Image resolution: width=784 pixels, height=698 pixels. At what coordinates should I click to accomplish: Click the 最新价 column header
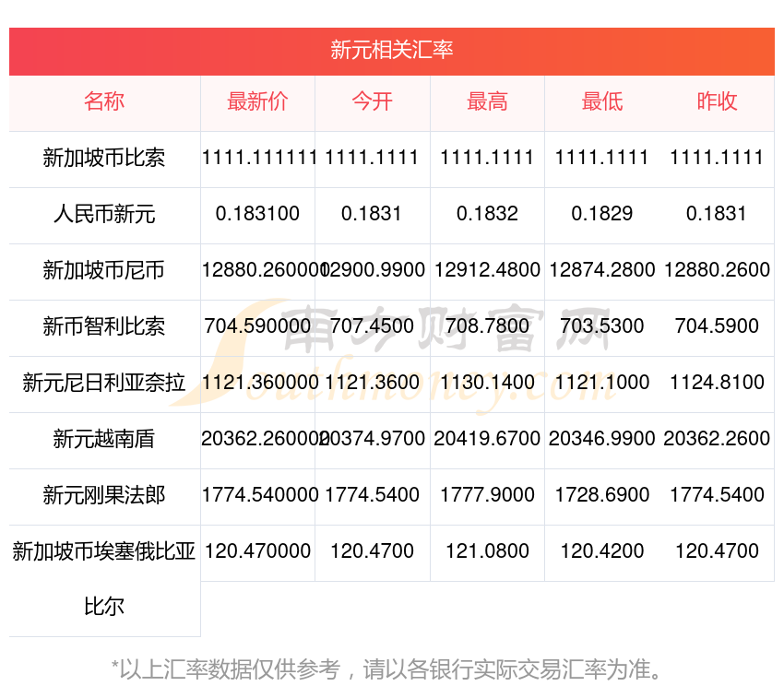point(257,101)
